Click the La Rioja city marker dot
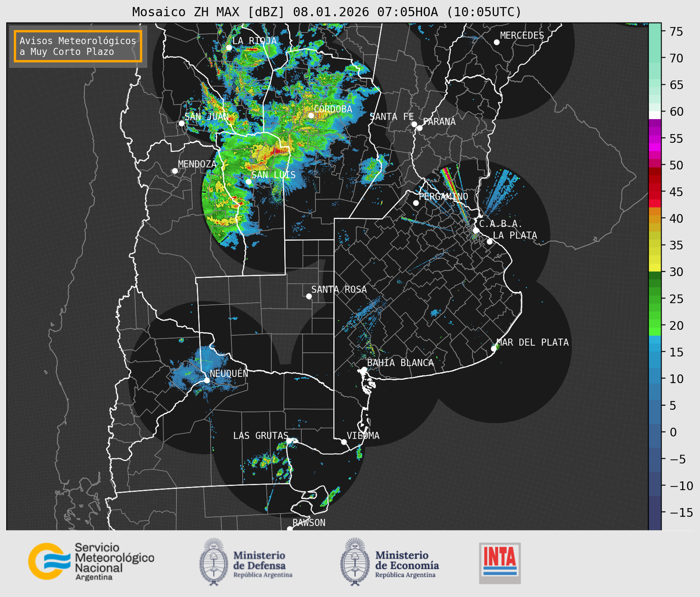The width and height of the screenshot is (700, 597). tap(229, 48)
